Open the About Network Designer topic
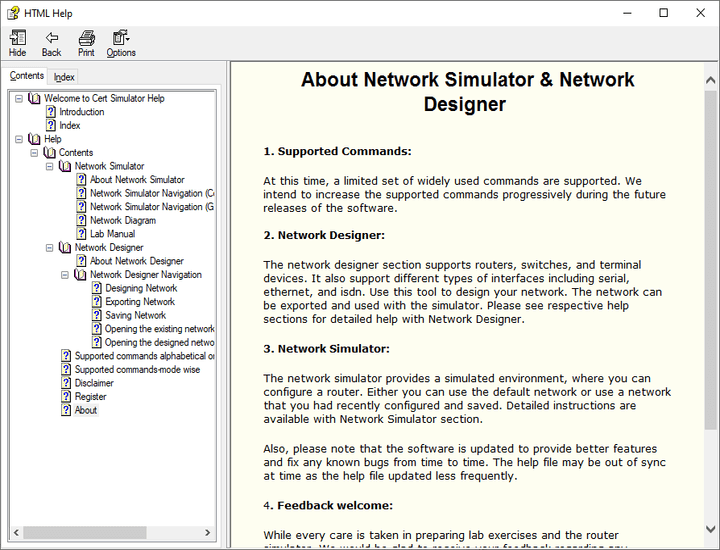The width and height of the screenshot is (720, 550). pyautogui.click(x=137, y=261)
